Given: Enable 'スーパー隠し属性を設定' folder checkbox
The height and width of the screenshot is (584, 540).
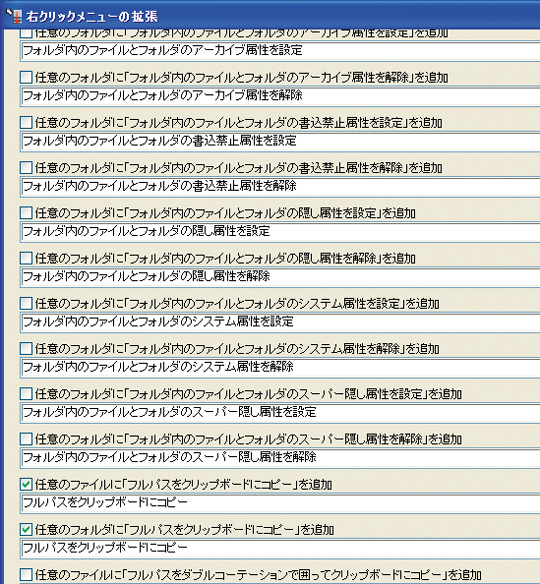Looking at the screenshot, I should (26, 394).
